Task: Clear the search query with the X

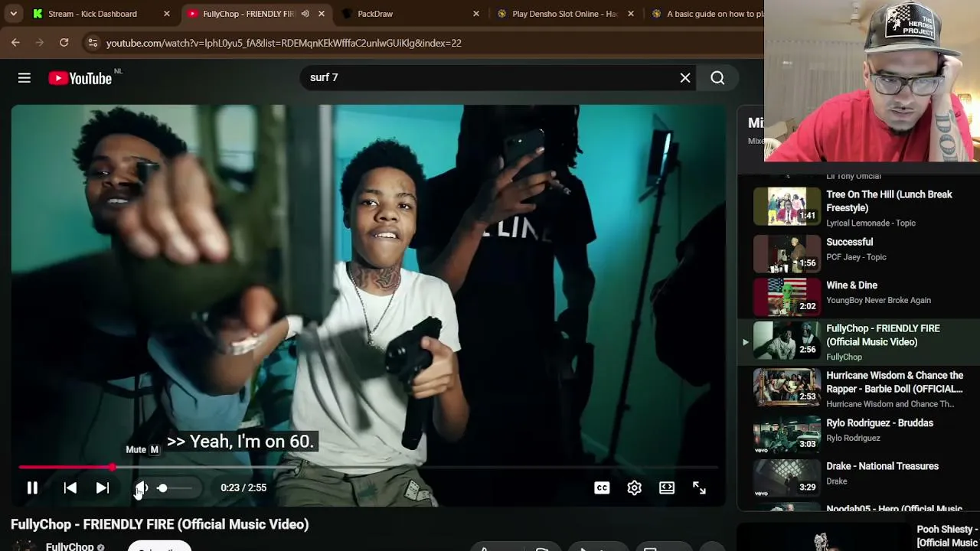Action: 685,77
